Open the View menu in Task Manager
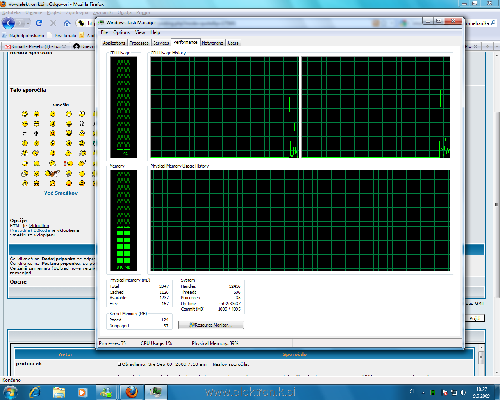The height and width of the screenshot is (400, 500). point(140,32)
